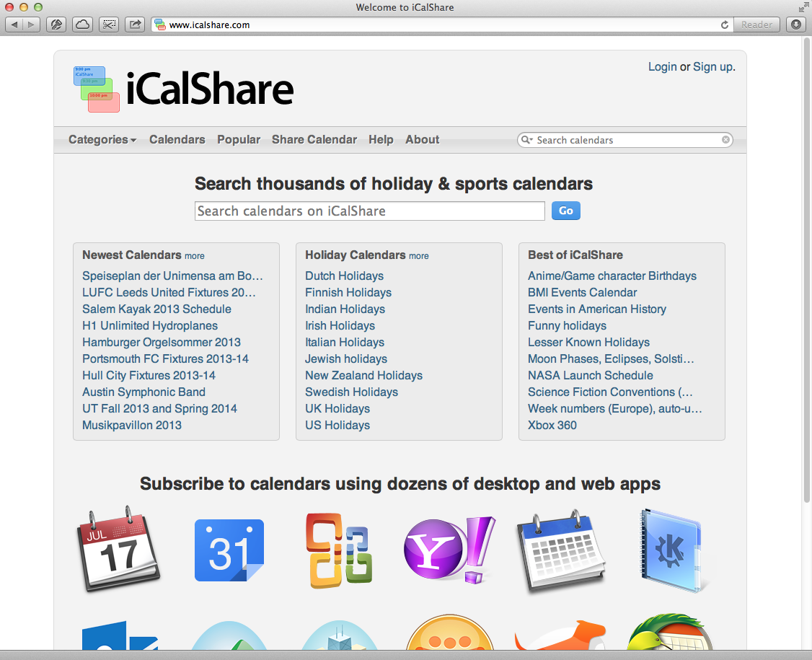
Task: Open Jewish holidays link
Action: [346, 358]
